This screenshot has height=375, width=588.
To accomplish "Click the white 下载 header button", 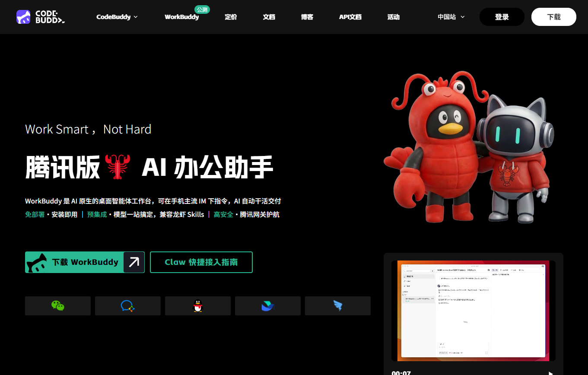I will tap(554, 17).
